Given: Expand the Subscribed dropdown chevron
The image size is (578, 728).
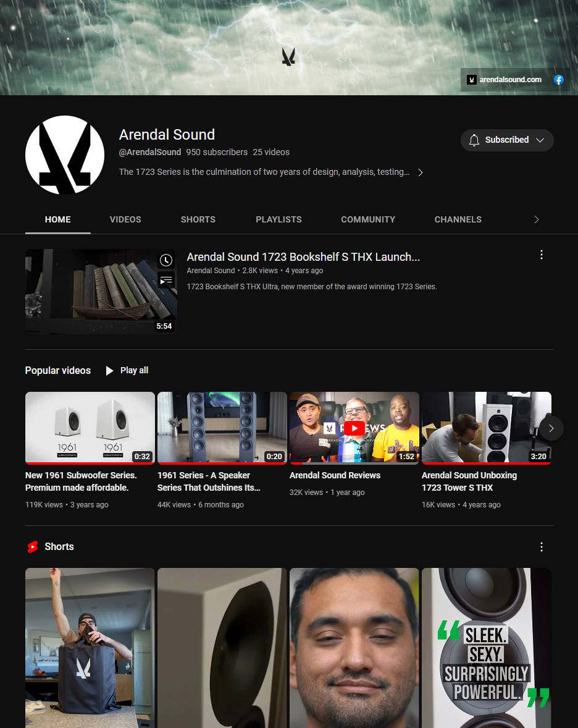Looking at the screenshot, I should click(540, 140).
